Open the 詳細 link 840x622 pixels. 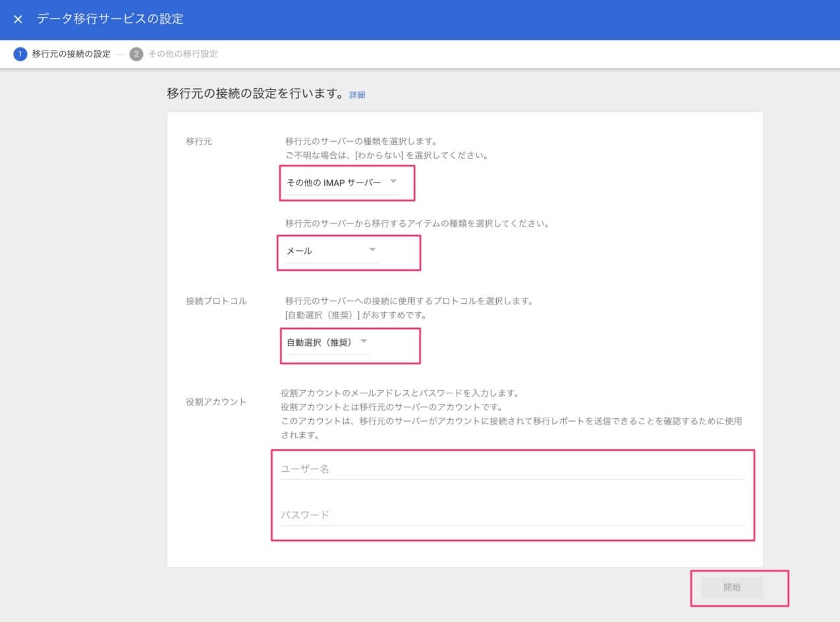pyautogui.click(x=357, y=95)
